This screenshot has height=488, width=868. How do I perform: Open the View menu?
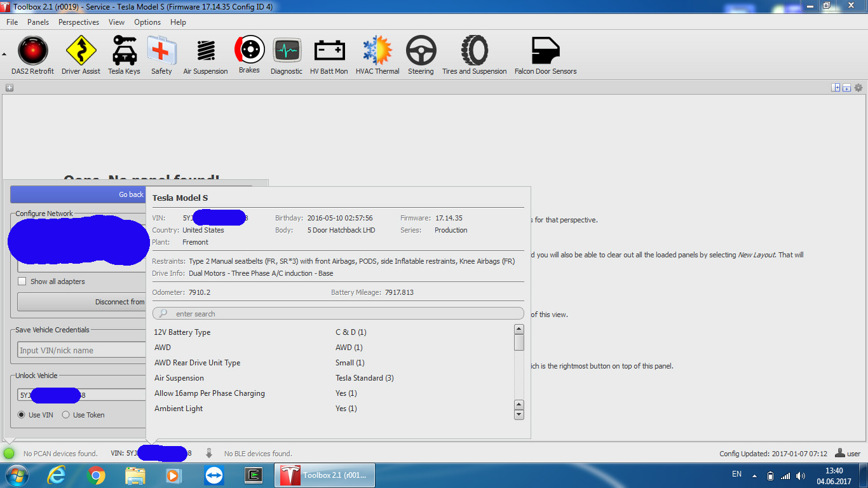[x=116, y=22]
